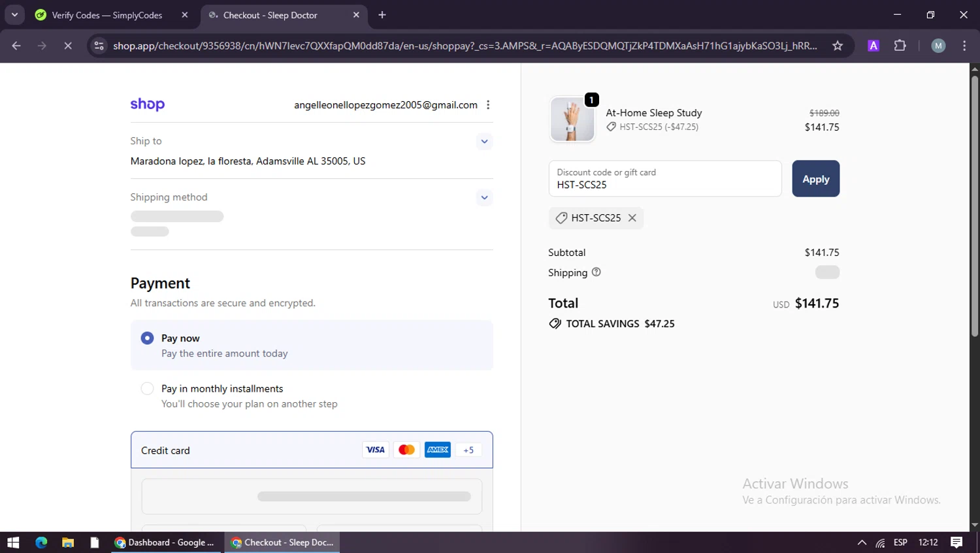Open the Windows Start menu
The image size is (980, 553).
click(x=13, y=543)
